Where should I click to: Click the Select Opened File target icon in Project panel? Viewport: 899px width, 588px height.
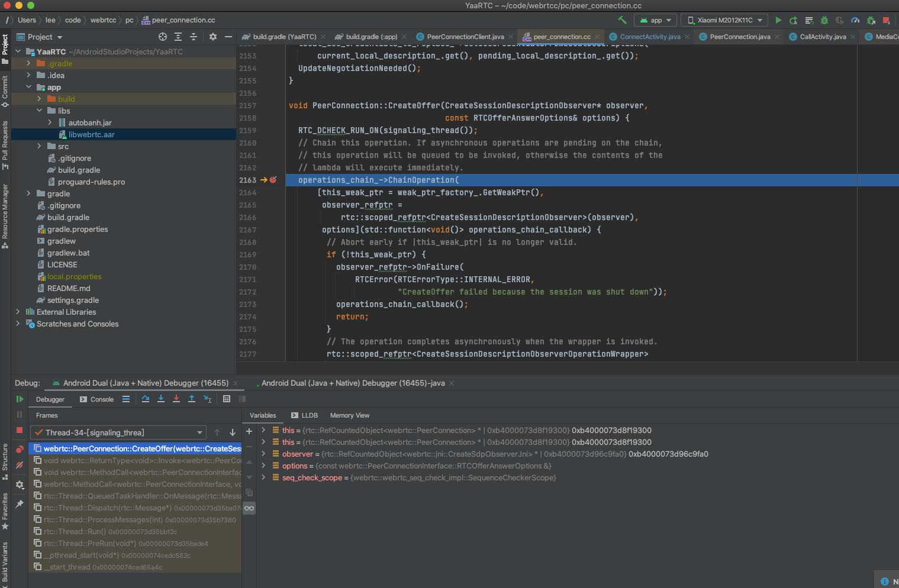pyautogui.click(x=163, y=37)
